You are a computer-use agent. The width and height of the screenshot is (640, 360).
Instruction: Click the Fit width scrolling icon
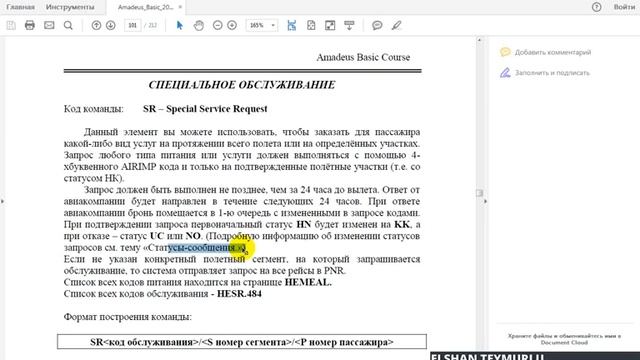coord(291,25)
